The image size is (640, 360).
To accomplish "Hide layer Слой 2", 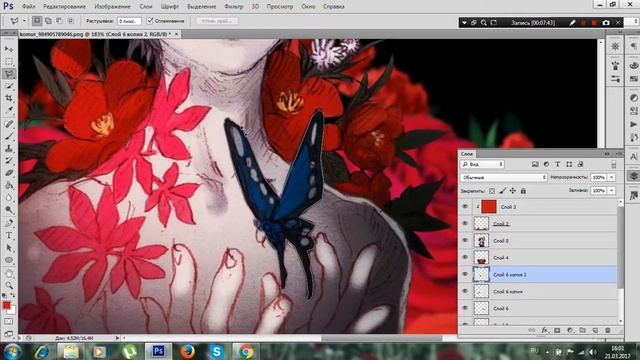I will [x=465, y=223].
